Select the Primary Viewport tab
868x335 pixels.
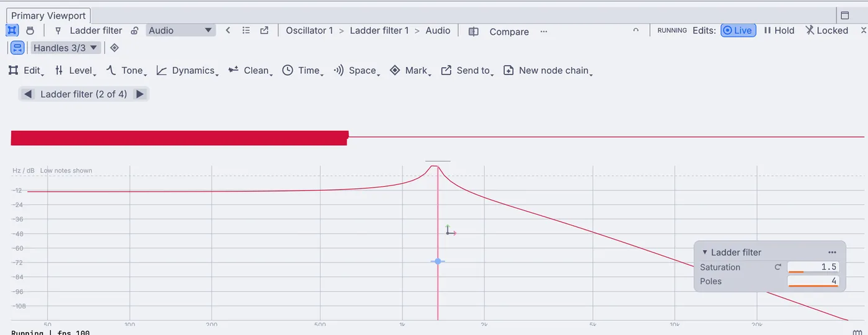pos(48,16)
